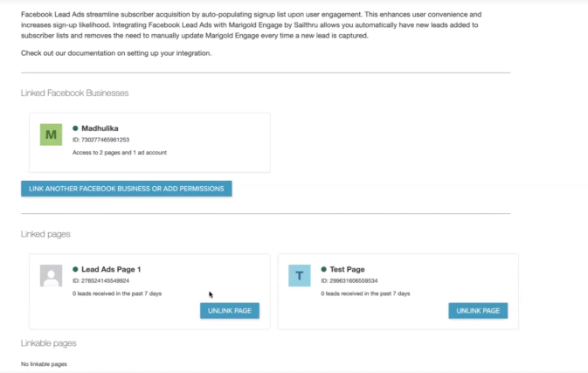Click the Test Page ID number

pyautogui.click(x=349, y=280)
